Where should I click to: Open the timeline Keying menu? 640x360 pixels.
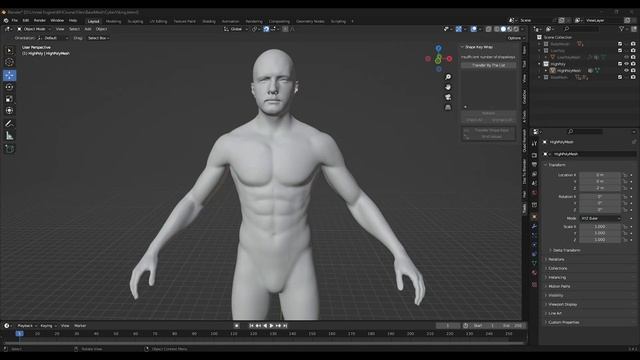[x=48, y=326]
